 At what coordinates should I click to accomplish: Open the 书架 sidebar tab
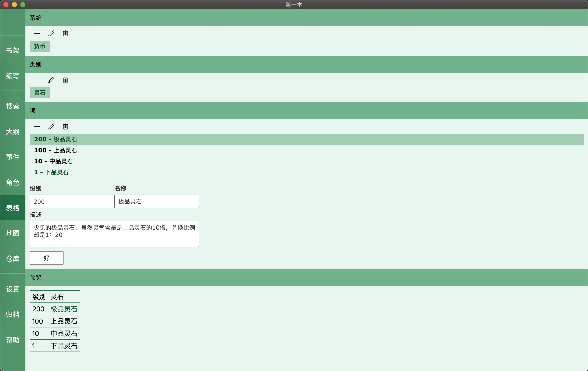[x=13, y=51]
